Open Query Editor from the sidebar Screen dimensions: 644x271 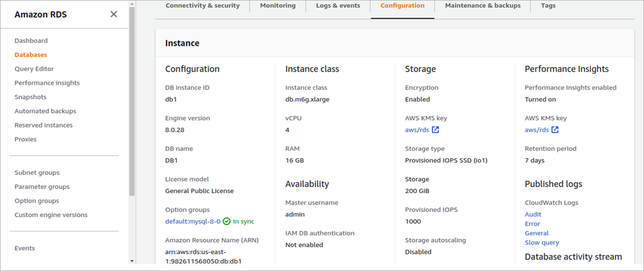(x=34, y=69)
